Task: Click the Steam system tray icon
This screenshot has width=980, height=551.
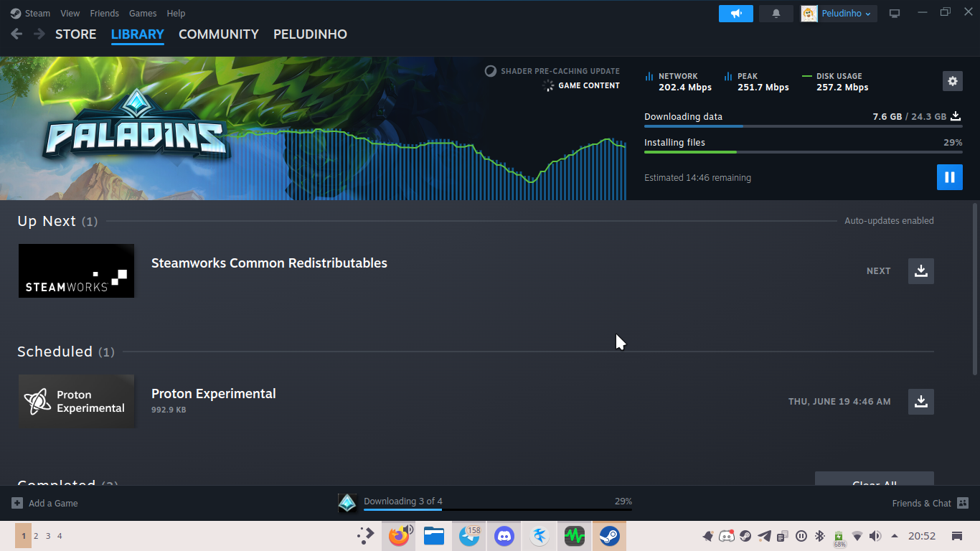Action: point(745,536)
